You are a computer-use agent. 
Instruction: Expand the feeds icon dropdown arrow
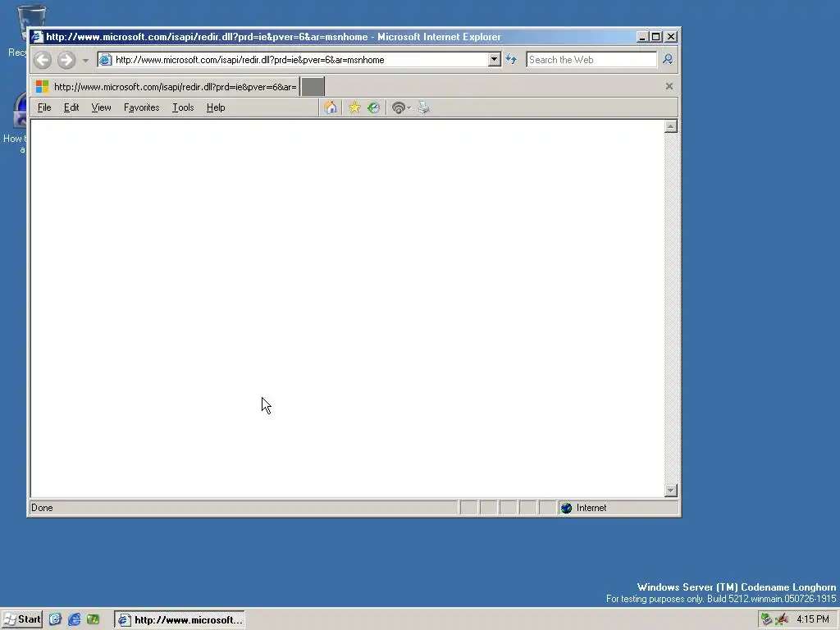click(409, 108)
